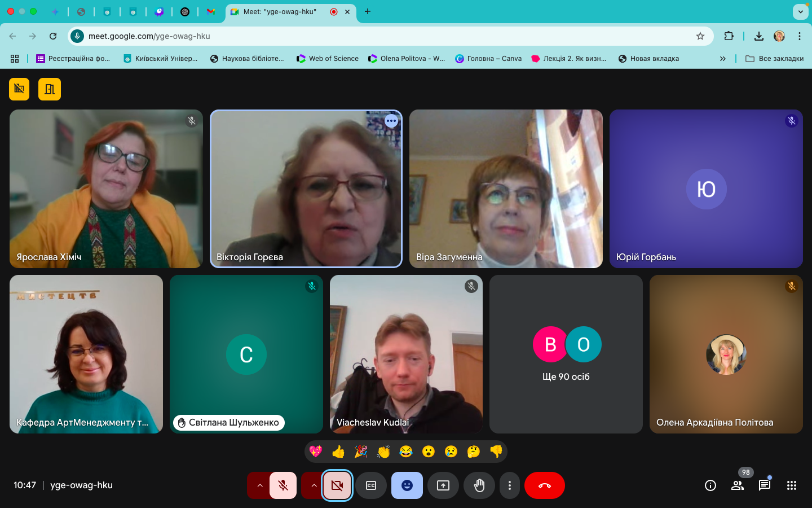Send thumbs up reaction
The width and height of the screenshot is (812, 508).
pyautogui.click(x=338, y=452)
